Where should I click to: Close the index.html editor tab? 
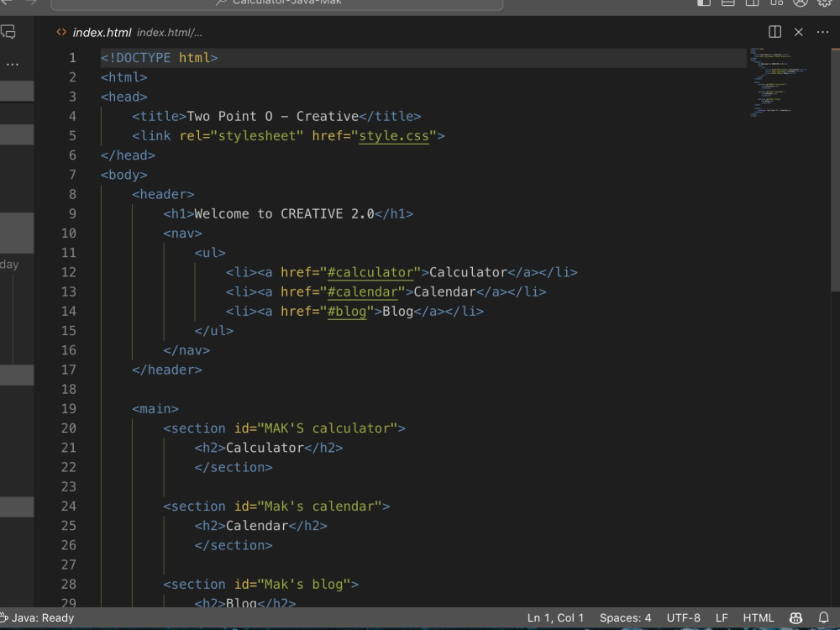(x=799, y=32)
